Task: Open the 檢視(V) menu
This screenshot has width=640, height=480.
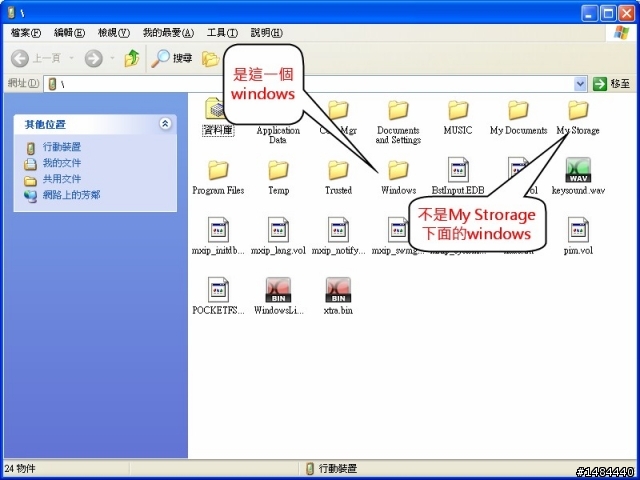Action: pos(113,33)
